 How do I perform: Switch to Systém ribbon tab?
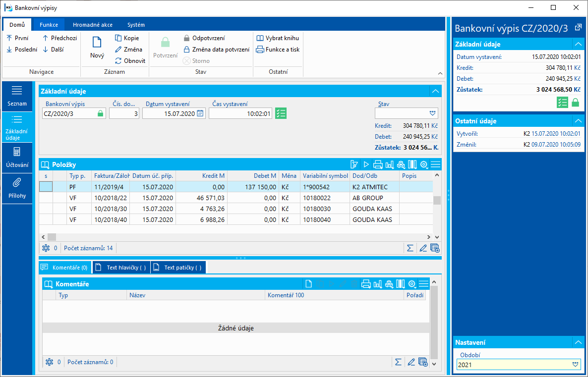[136, 25]
